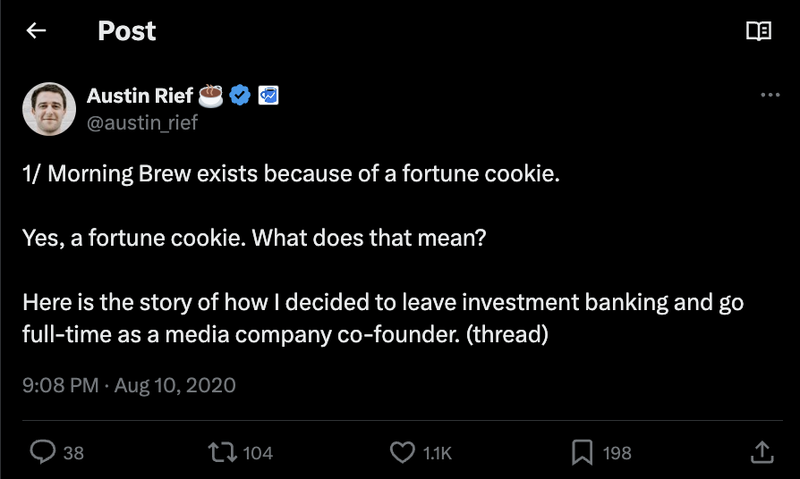Open the three-dot more options menu
Screen dimensions: 800x479
coord(769,95)
